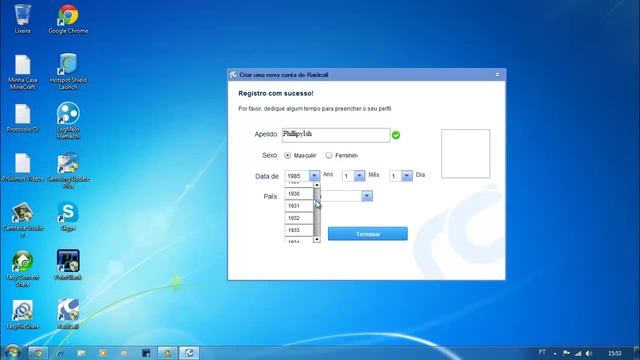Open the Action Center flag icon
Viewport: 640px width, 360px height.
567,353
